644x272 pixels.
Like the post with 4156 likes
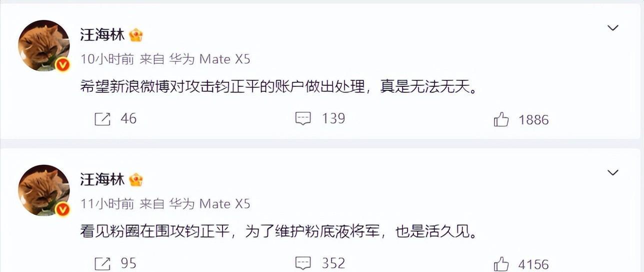501,264
